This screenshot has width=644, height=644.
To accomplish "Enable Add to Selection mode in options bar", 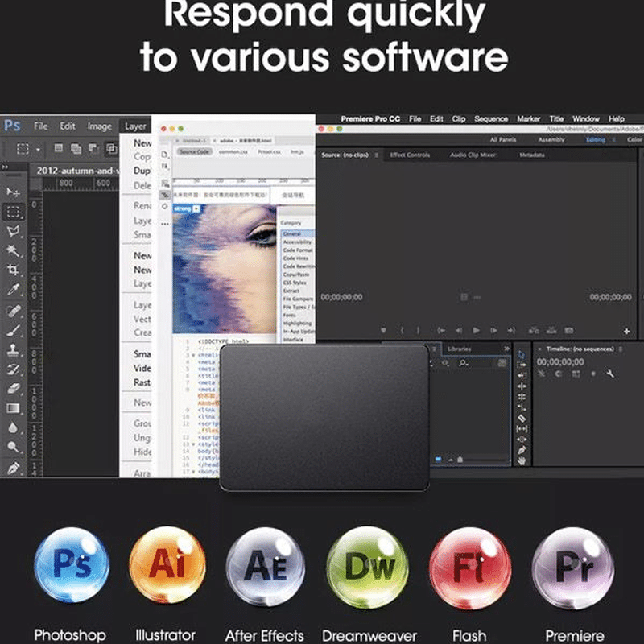I will point(76,148).
